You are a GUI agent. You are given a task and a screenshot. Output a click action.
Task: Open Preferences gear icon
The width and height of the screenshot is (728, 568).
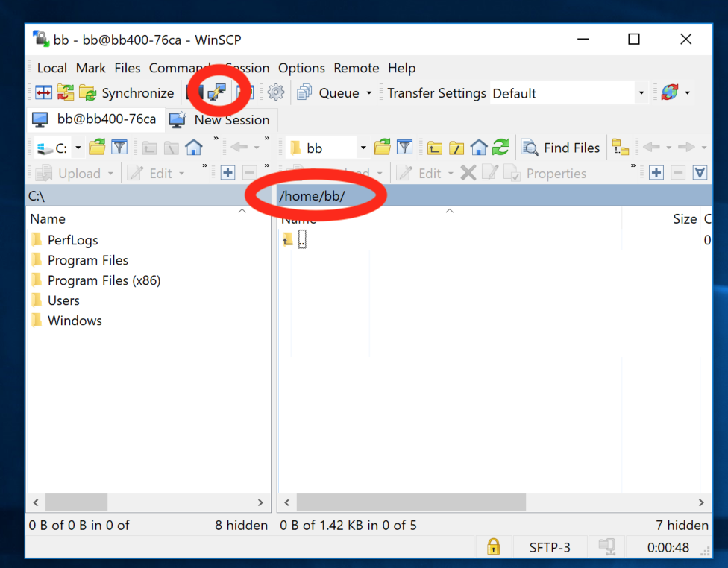coord(276,92)
